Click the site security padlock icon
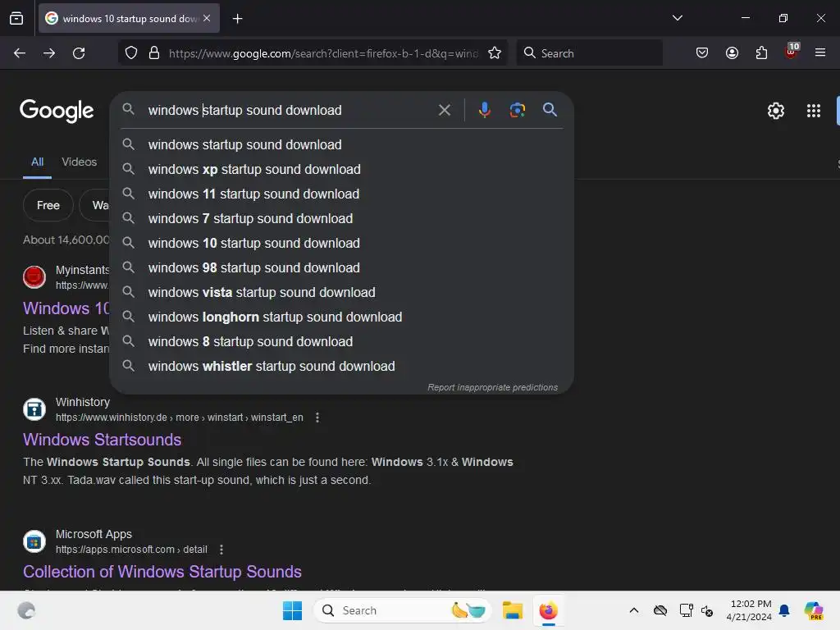 154,53
